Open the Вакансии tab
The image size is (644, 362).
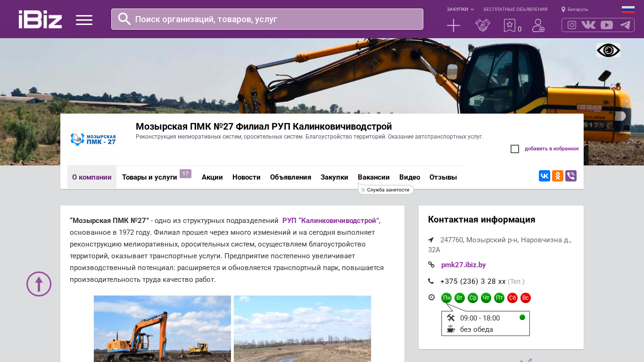click(374, 177)
